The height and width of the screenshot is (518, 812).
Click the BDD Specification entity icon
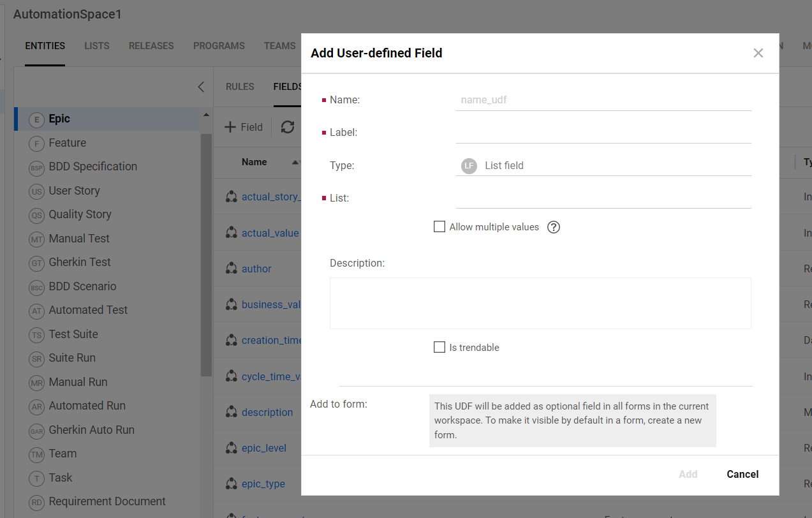37,167
